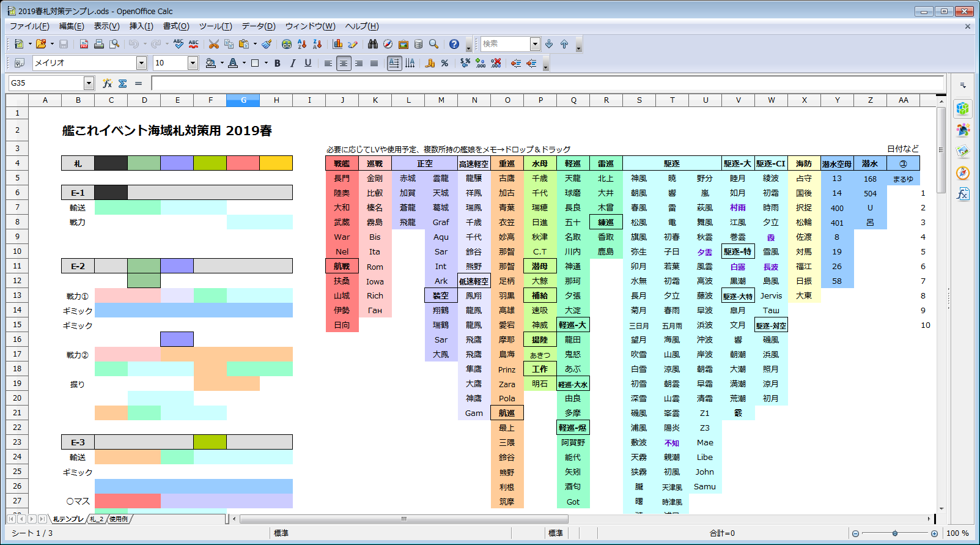The height and width of the screenshot is (545, 980).
Task: Toggle Underline formatting
Action: (x=308, y=63)
